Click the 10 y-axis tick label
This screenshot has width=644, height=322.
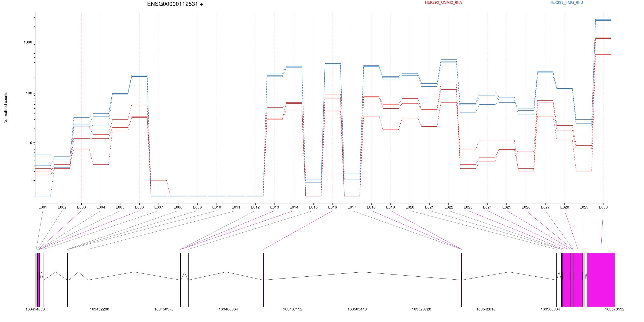[30, 143]
